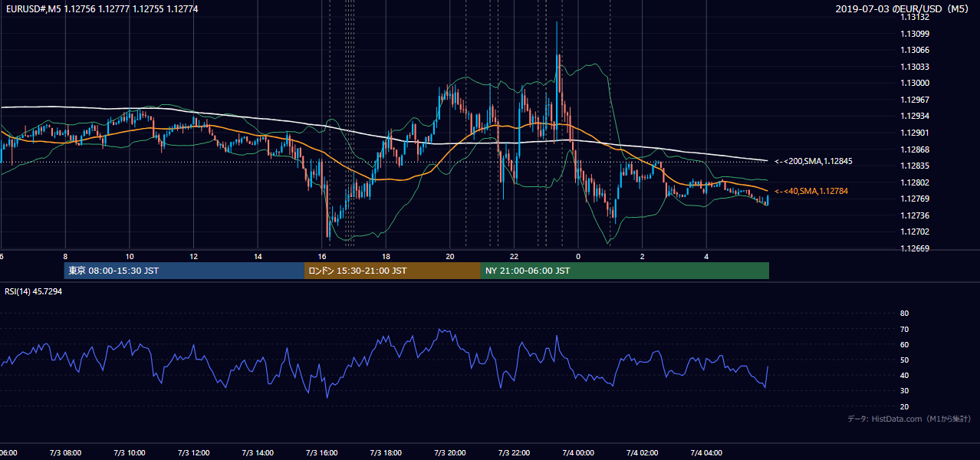The width and height of the screenshot is (980, 460).
Task: Click hour label 12 under the price chart
Action: coord(194,256)
